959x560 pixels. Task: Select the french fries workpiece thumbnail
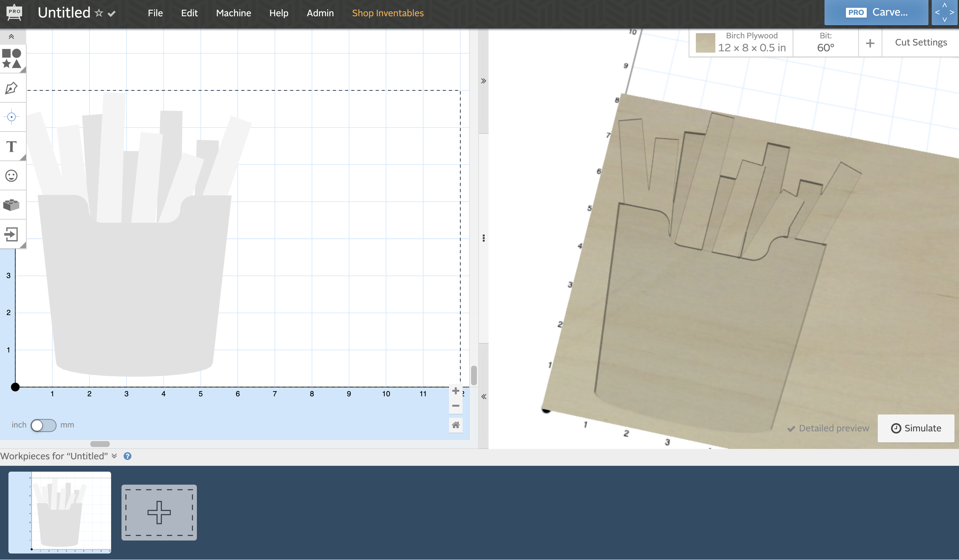coord(60,512)
